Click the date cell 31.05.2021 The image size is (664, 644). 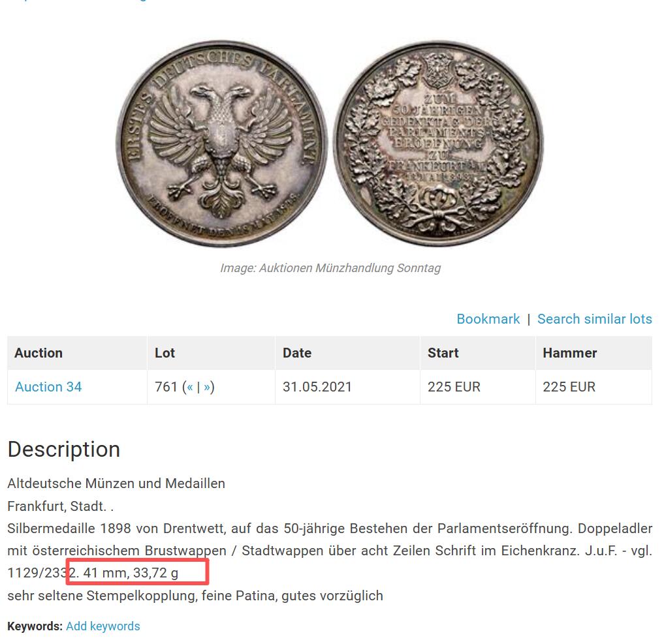coord(317,387)
